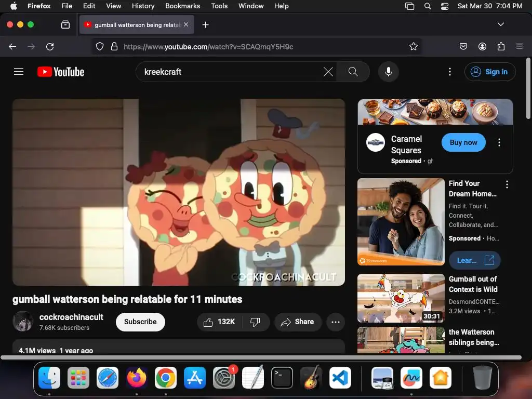Clear the kreekcraft search text
The image size is (532, 399).
(x=328, y=72)
